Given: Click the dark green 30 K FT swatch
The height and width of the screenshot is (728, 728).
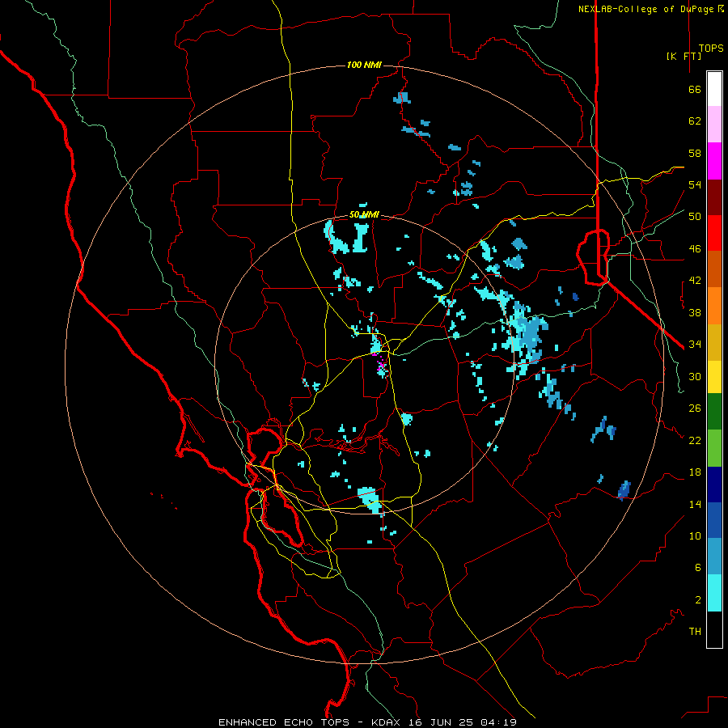Looking at the screenshot, I should tap(714, 412).
